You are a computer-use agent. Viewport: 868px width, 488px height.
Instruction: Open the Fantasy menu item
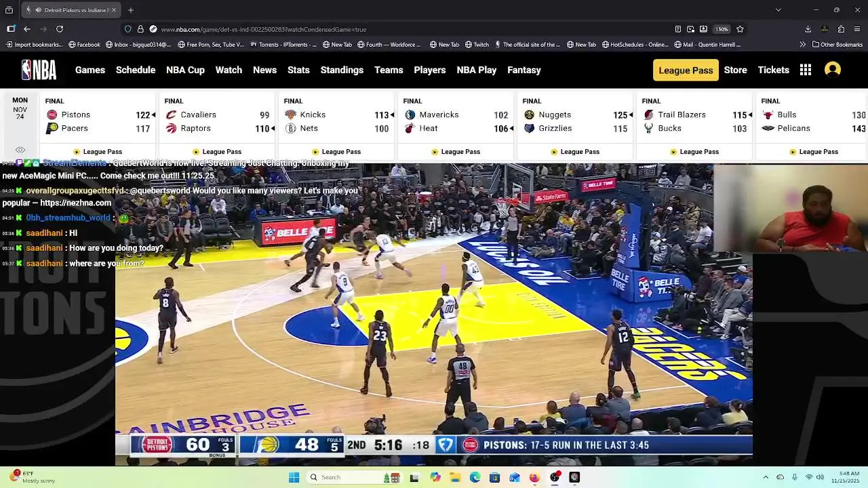click(524, 70)
